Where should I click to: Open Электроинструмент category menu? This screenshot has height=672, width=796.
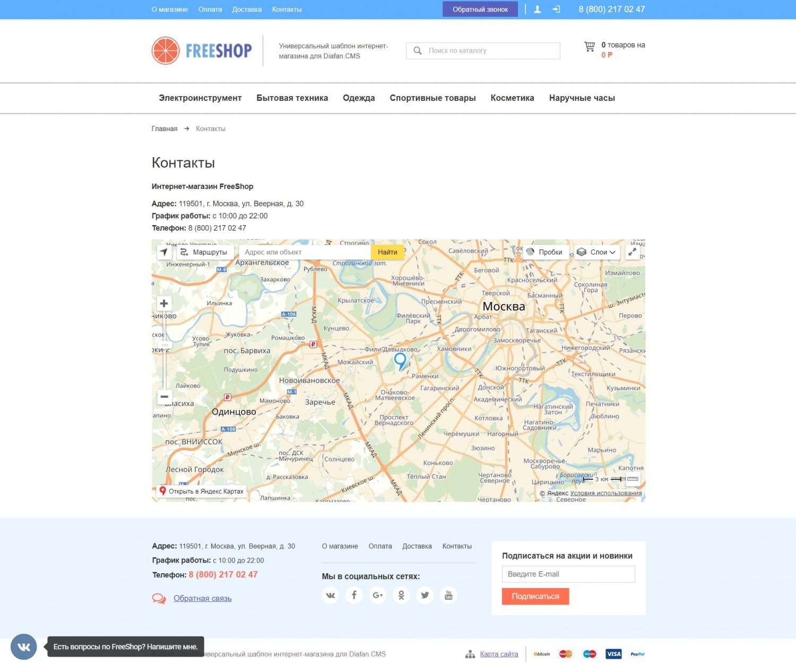[x=200, y=98]
